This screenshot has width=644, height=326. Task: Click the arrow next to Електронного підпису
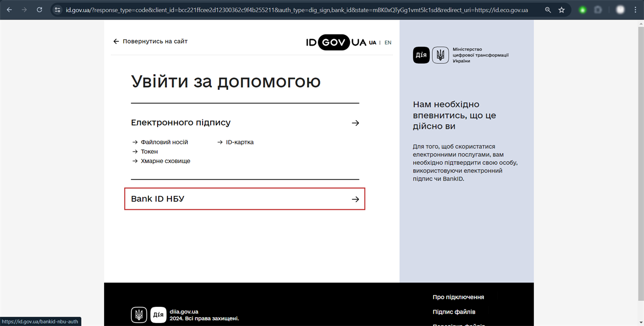pyautogui.click(x=355, y=123)
